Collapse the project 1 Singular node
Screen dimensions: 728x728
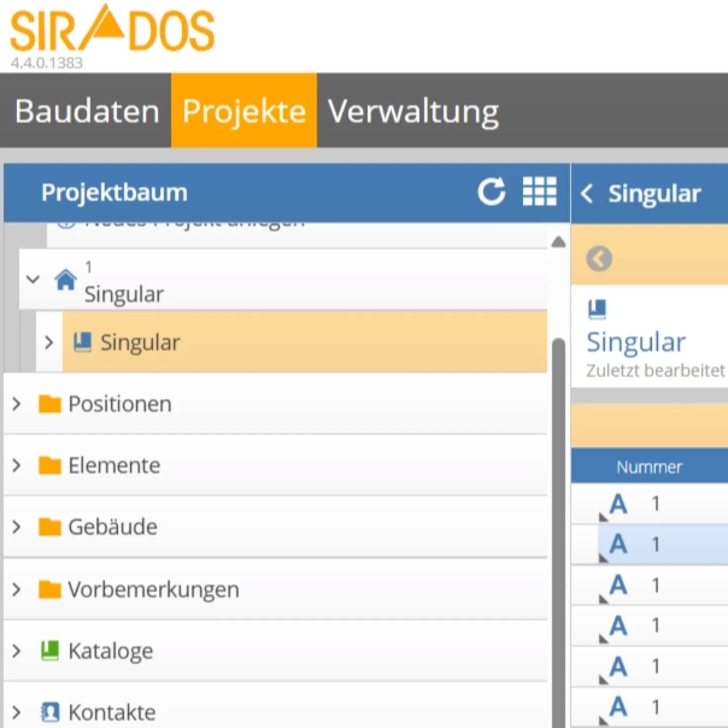click(x=33, y=279)
